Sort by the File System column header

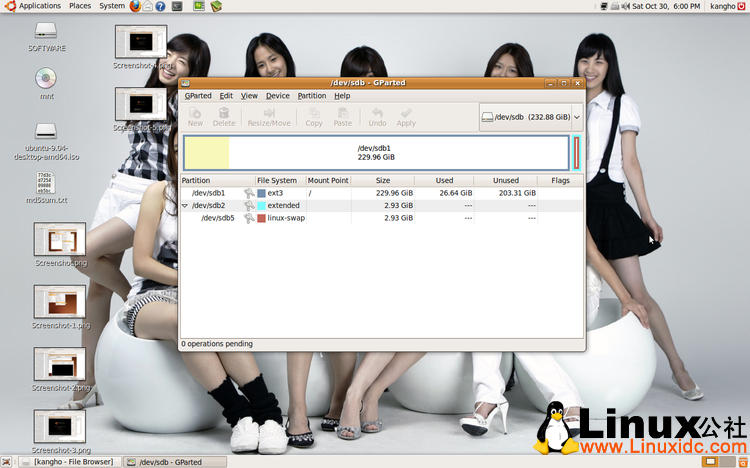277,181
